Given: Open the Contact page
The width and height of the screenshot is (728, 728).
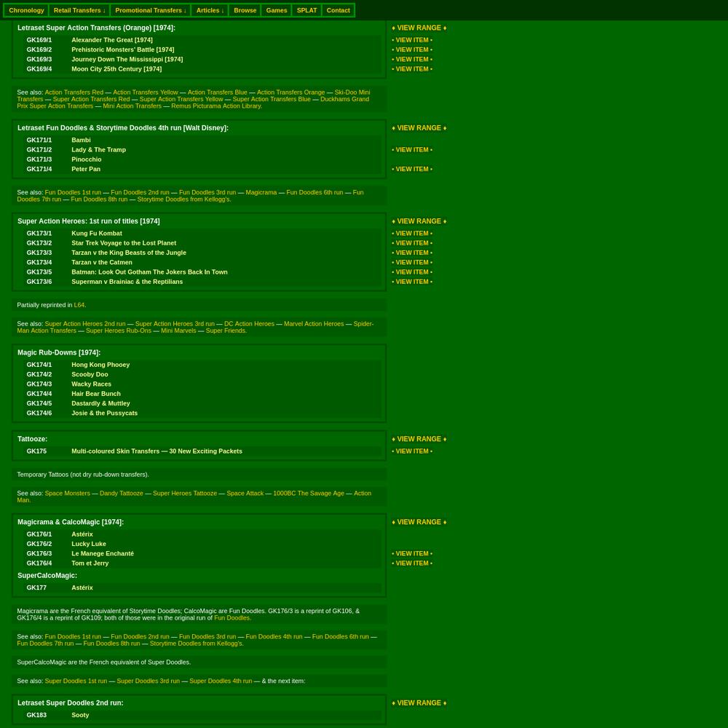Looking at the screenshot, I should [x=338, y=10].
